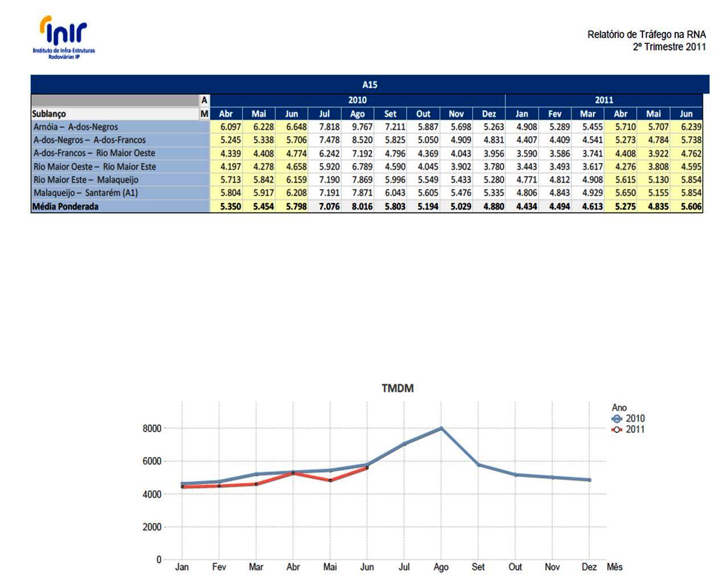This screenshot has height=587, width=728.
Task: Click the 'Relatório de Tráfego na RNA' heading
Action: [x=646, y=35]
